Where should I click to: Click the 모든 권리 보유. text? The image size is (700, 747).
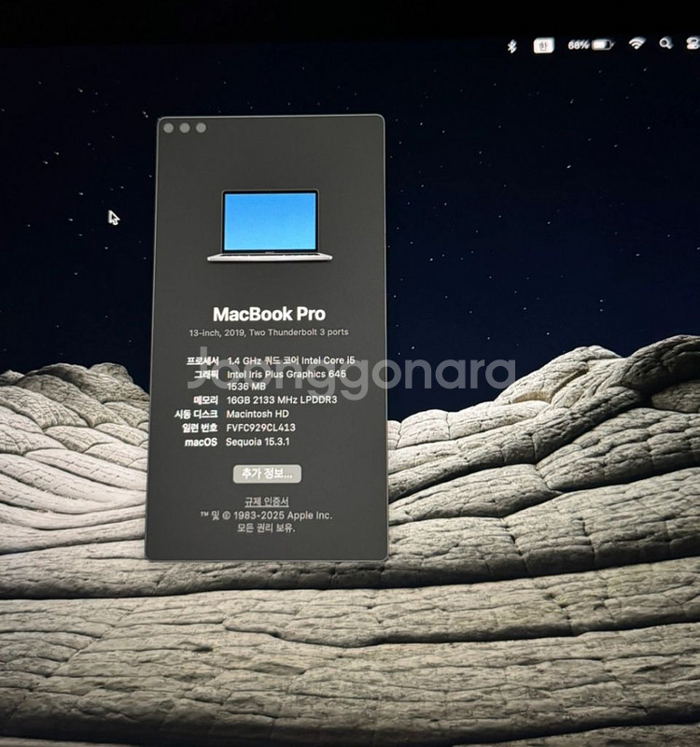pos(266,528)
